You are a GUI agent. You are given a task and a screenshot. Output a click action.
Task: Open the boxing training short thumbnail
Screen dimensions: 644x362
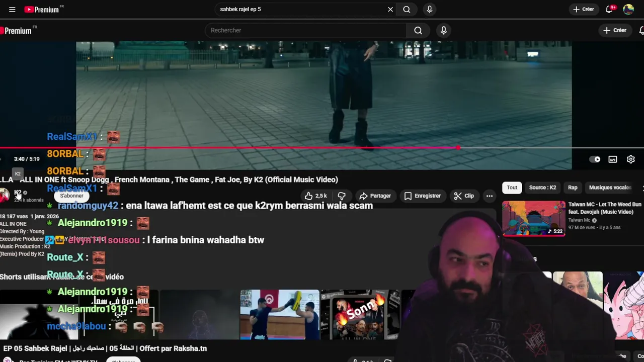280,315
